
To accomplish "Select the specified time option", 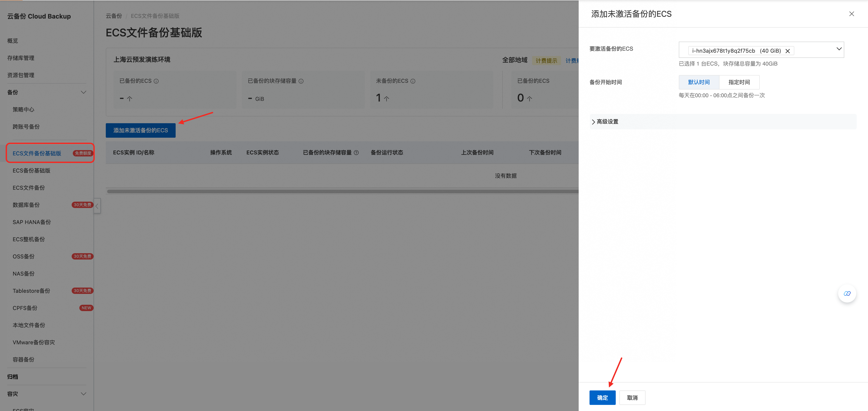I will pyautogui.click(x=739, y=82).
